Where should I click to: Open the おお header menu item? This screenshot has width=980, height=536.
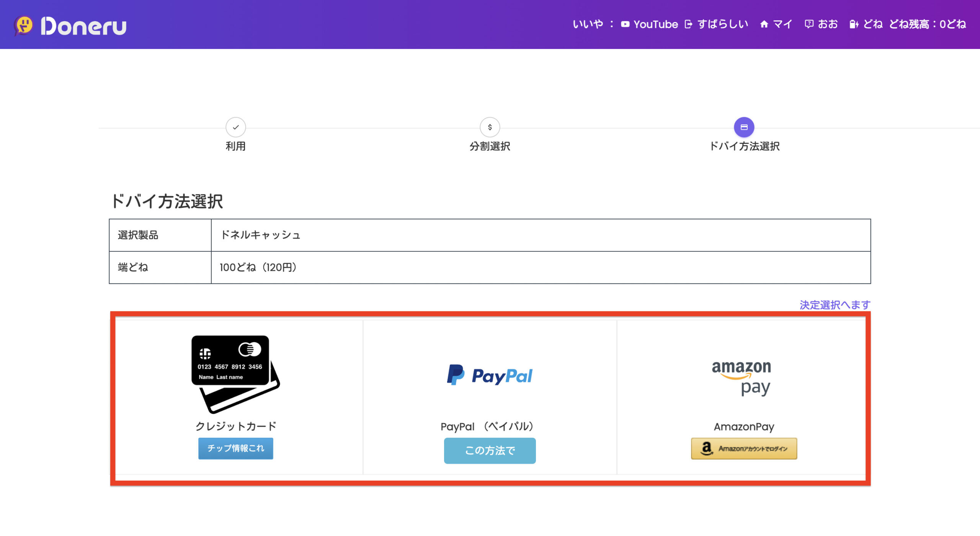coord(828,24)
